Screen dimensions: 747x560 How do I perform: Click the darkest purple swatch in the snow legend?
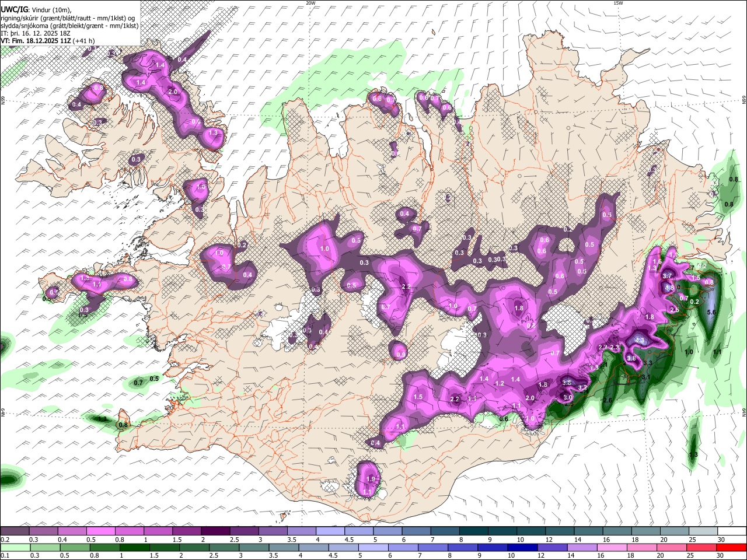pos(215,531)
